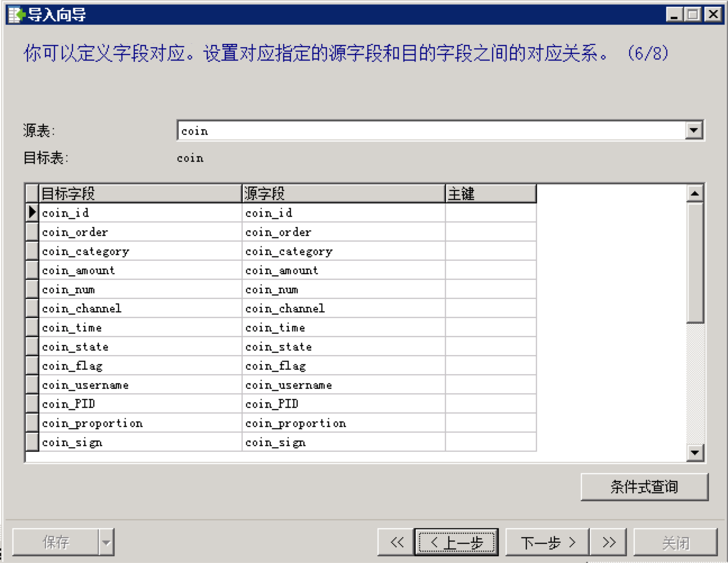Select target field coin_PID cell
Viewport: 728px width, 563px height.
point(140,404)
